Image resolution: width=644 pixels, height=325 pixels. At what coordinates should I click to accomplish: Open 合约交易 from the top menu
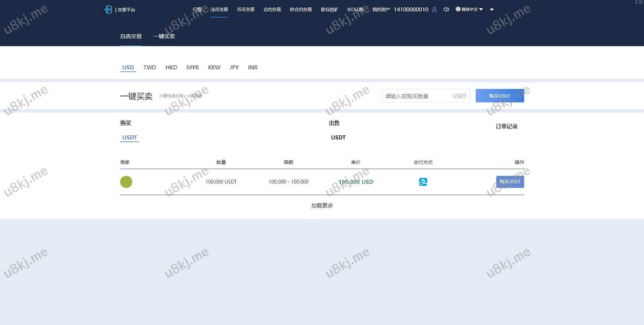click(272, 9)
